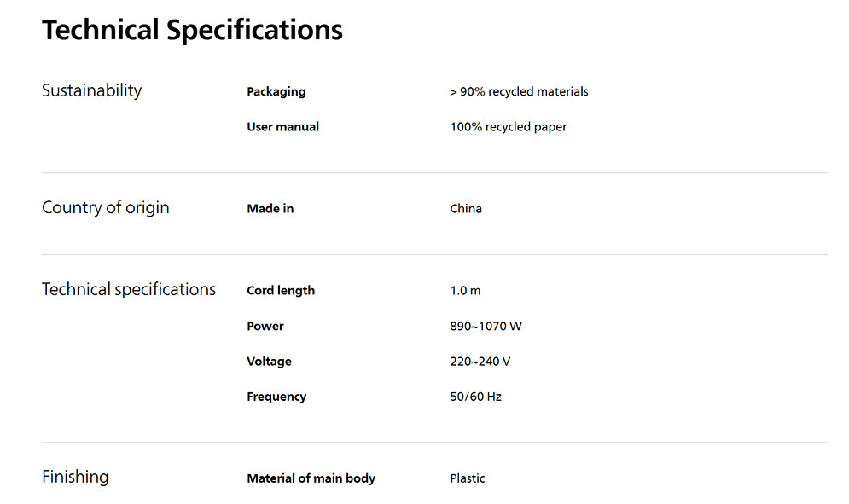Click the Country of origin section title

click(105, 208)
